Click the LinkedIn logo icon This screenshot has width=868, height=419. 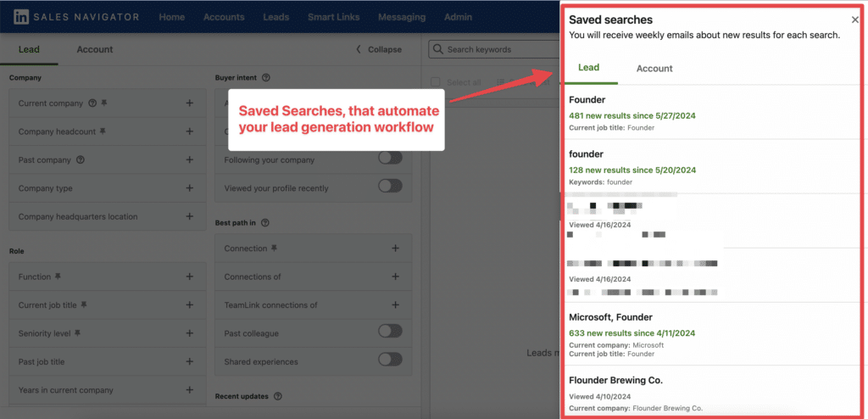tap(22, 17)
